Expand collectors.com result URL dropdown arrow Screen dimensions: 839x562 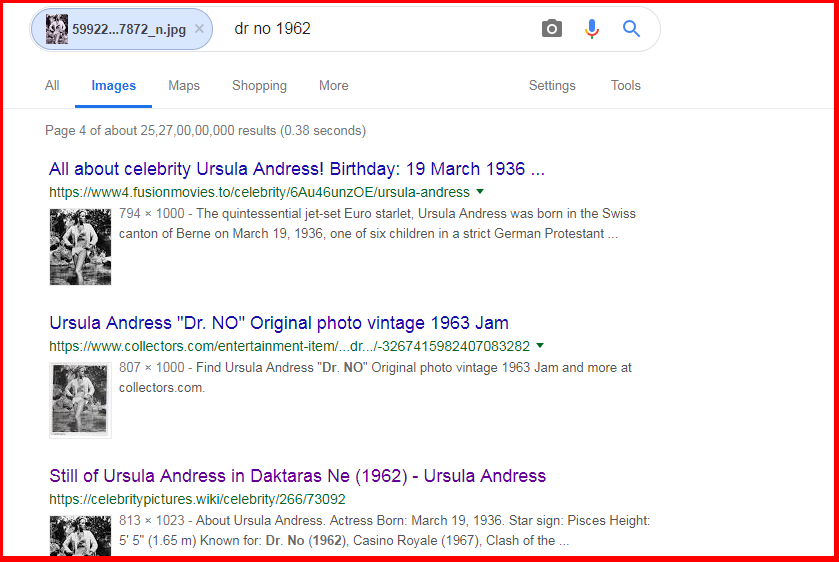[540, 345]
